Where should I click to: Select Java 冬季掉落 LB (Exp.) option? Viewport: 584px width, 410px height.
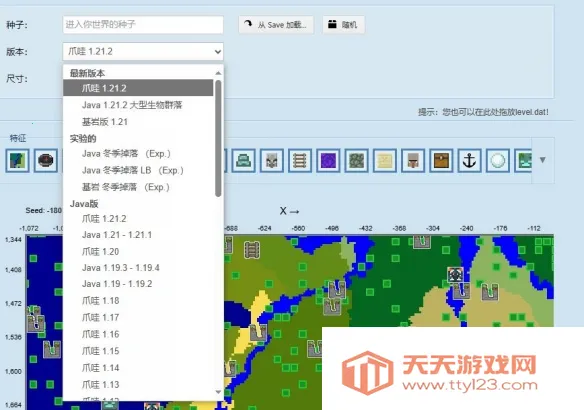pyautogui.click(x=138, y=170)
